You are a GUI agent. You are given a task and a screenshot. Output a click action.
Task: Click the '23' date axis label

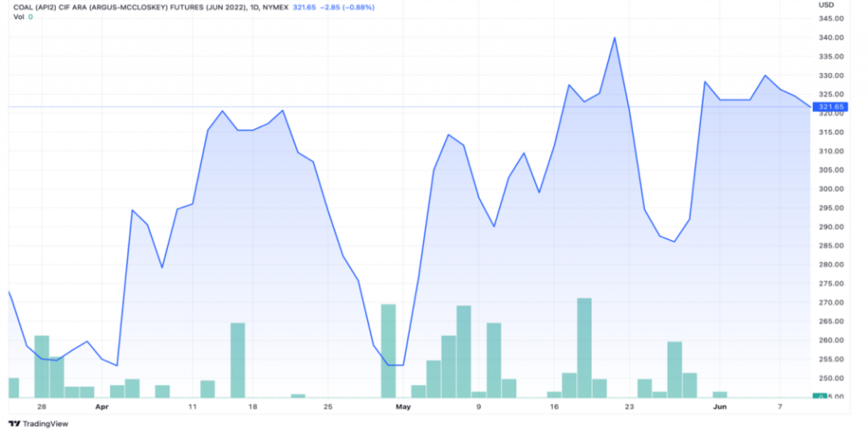click(630, 407)
